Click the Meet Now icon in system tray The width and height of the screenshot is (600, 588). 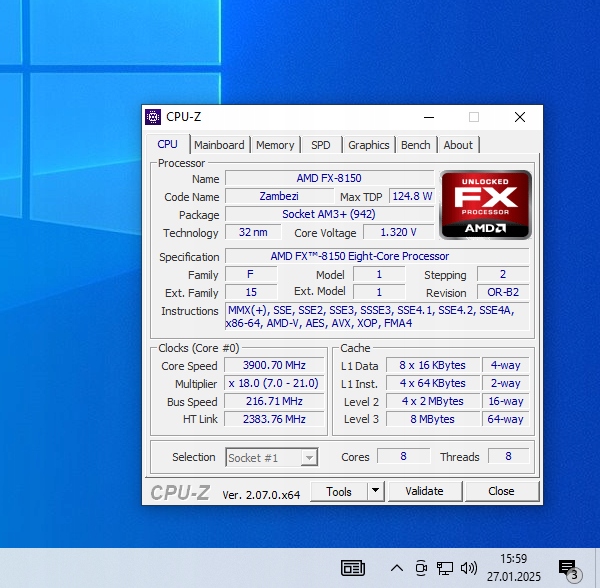pyautogui.click(x=421, y=568)
